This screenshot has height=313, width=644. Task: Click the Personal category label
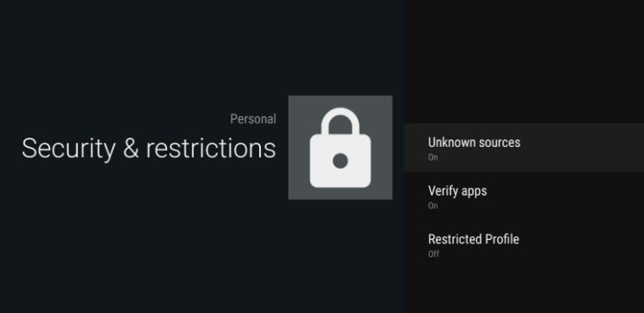point(253,119)
